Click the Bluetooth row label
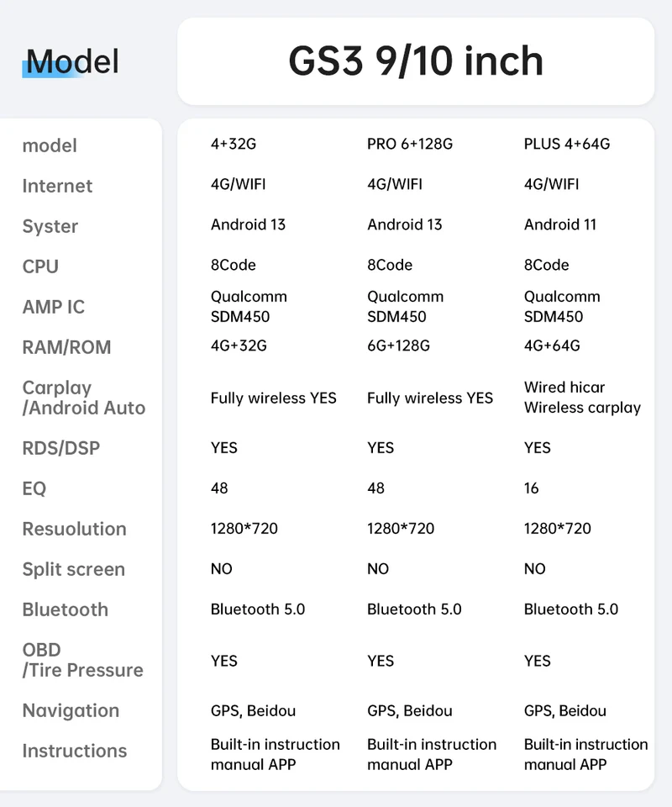Viewport: 672px width, 807px height. 66,610
